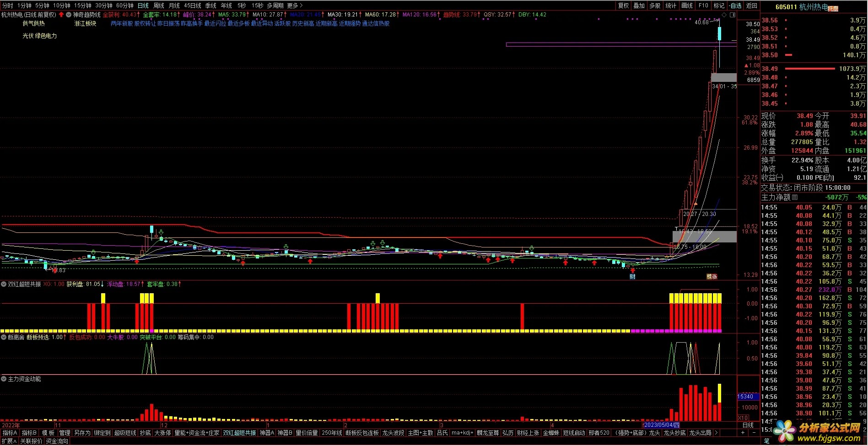
Task: Click the 托盘 badge next to 杭州热电
Action: point(833,8)
